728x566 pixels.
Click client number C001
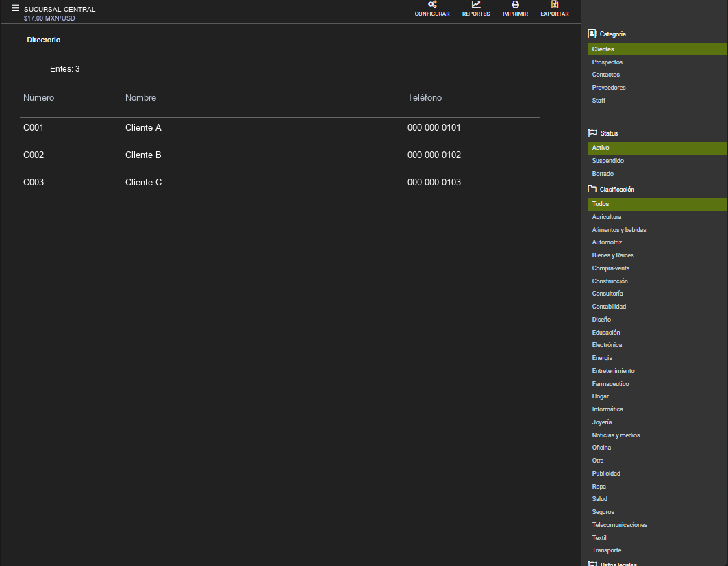(x=34, y=128)
